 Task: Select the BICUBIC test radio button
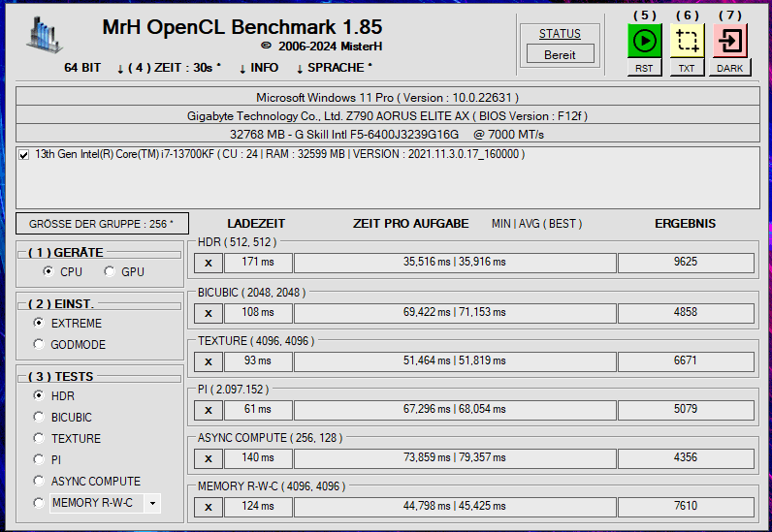tap(39, 417)
